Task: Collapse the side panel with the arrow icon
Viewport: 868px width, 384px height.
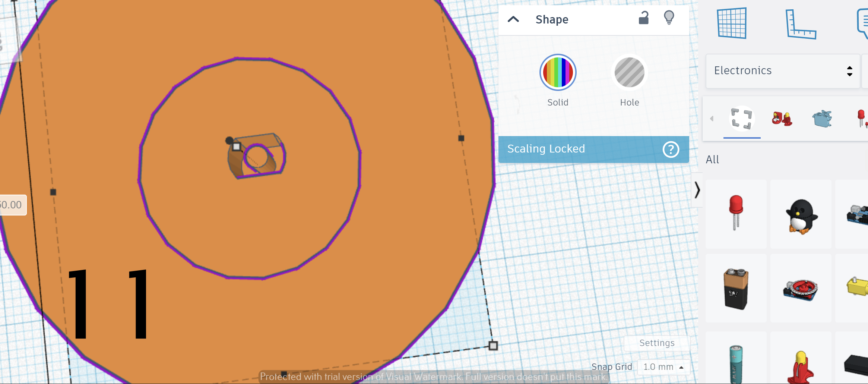Action: 697,190
